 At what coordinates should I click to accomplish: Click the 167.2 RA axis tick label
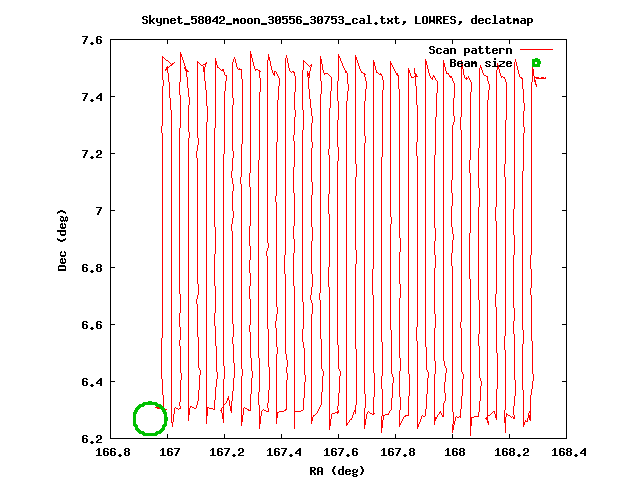tap(227, 452)
